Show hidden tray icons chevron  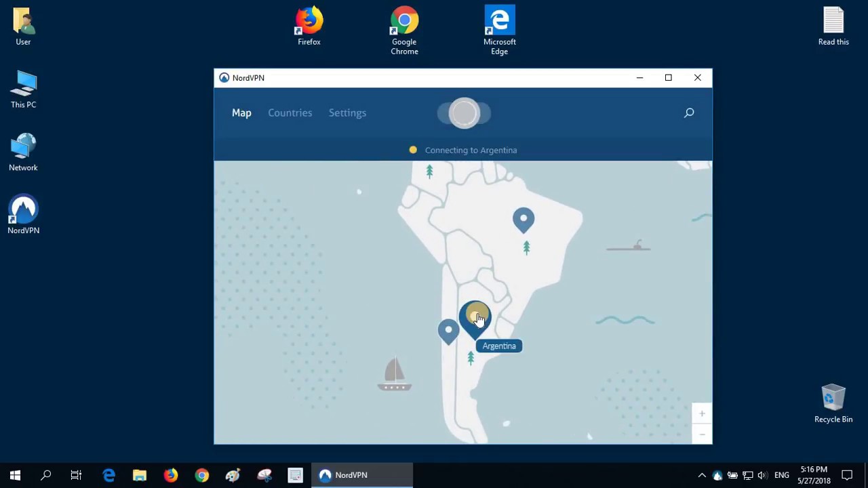click(x=702, y=475)
